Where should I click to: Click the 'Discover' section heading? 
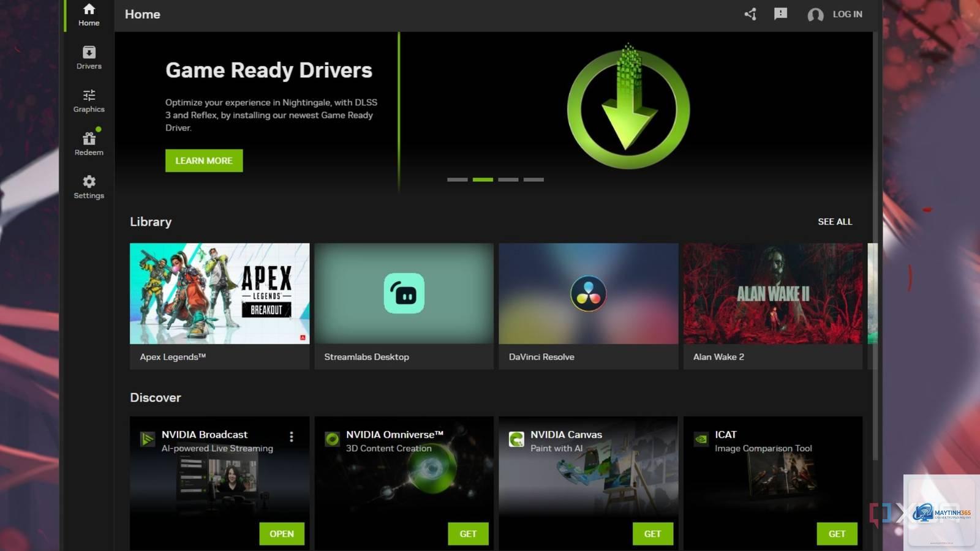coord(156,397)
